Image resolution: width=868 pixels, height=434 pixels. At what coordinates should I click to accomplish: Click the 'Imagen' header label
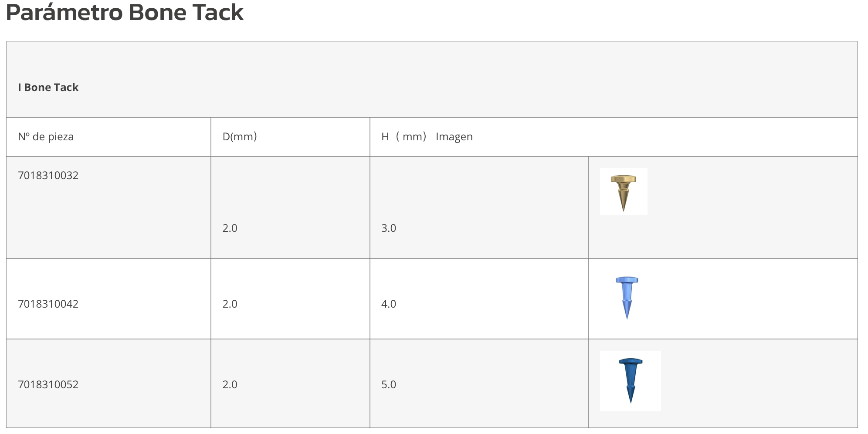pos(454,137)
